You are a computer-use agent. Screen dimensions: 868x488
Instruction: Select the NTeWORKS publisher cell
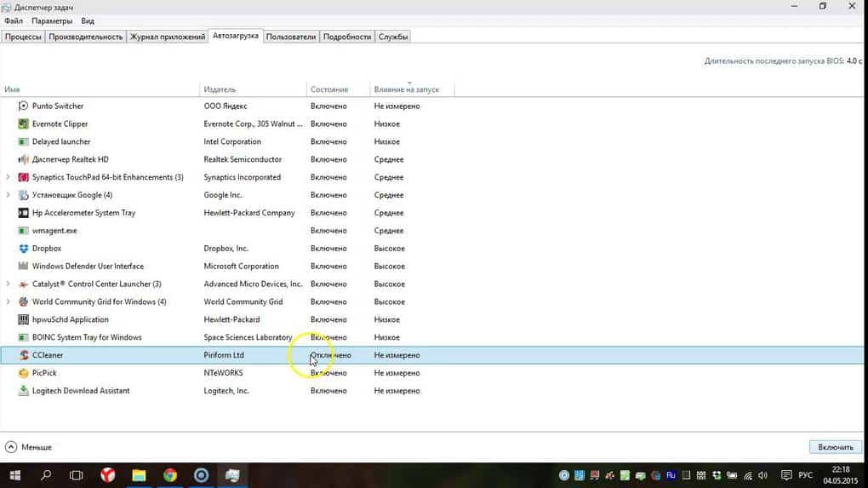(x=223, y=373)
